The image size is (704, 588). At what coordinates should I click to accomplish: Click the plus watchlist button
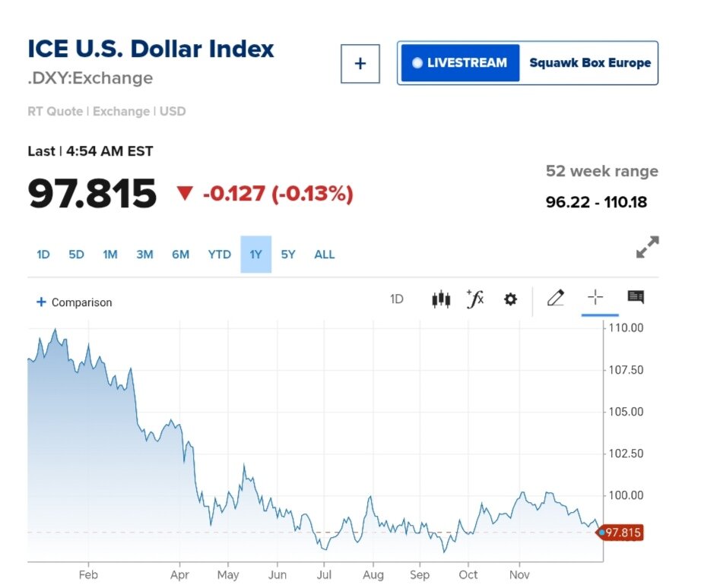tap(360, 63)
